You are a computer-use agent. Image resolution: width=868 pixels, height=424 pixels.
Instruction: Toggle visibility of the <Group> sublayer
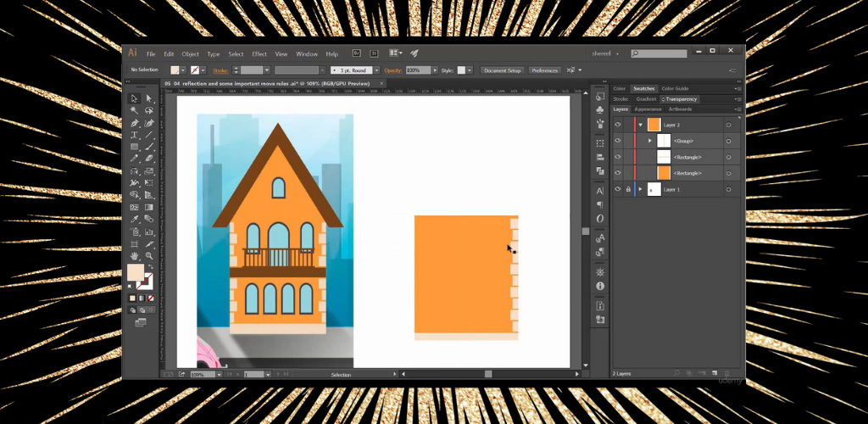point(617,141)
